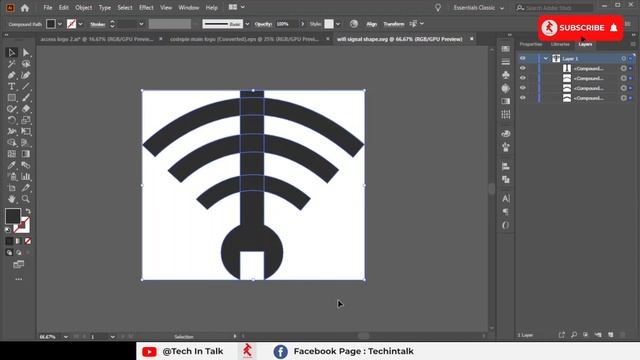Select the Mesh tool
Image resolution: width=640 pixels, height=360 pixels.
pos(11,154)
